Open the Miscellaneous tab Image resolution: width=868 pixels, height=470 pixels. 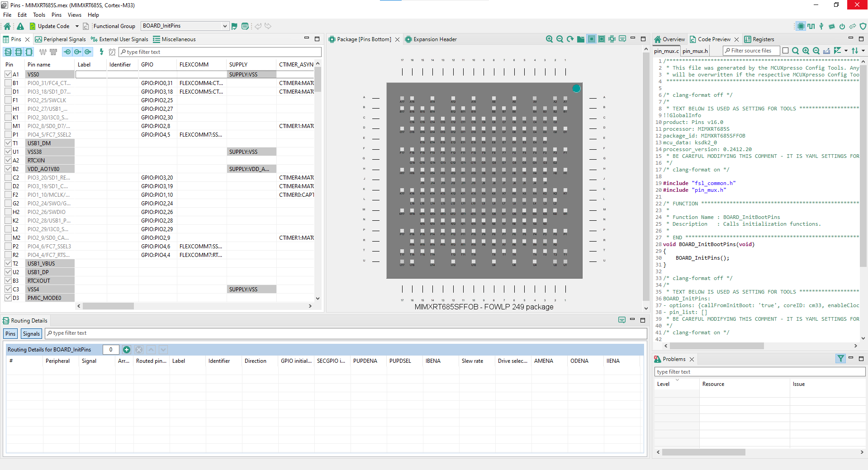pos(174,39)
